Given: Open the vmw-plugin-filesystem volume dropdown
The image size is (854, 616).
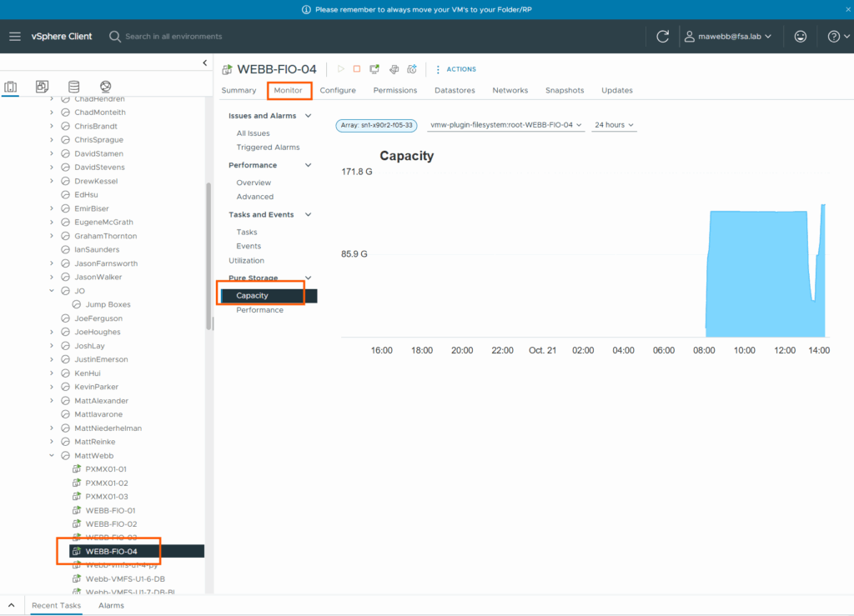Looking at the screenshot, I should (x=505, y=125).
